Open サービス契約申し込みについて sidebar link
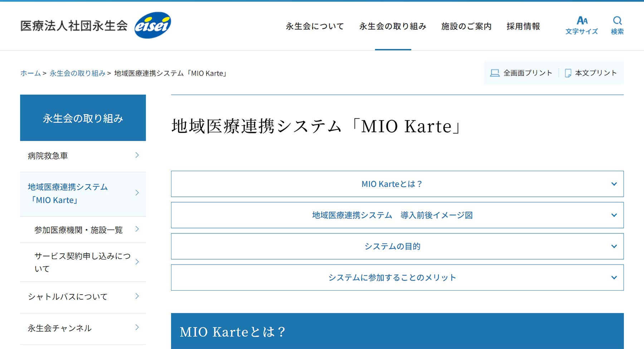The width and height of the screenshot is (644, 349). tap(83, 262)
